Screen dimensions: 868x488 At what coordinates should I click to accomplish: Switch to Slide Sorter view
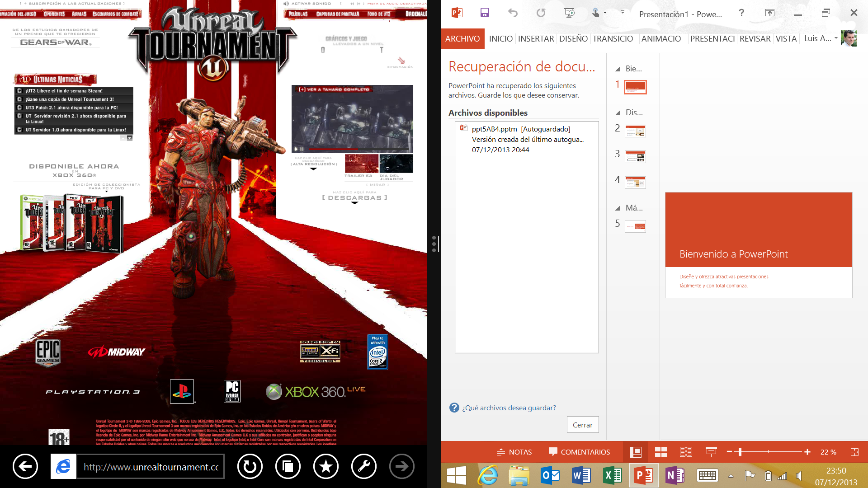pyautogui.click(x=660, y=452)
